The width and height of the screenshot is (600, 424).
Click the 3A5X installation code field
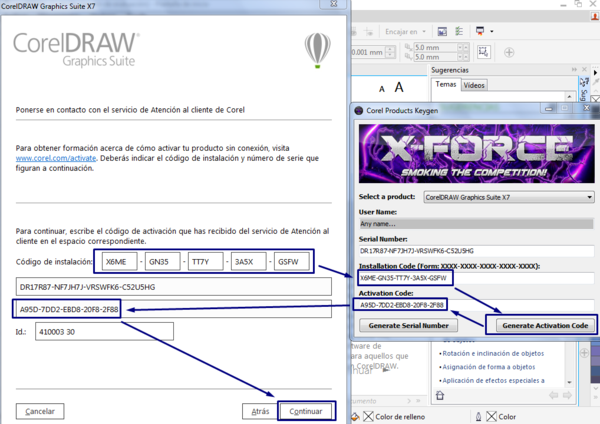[x=249, y=262]
